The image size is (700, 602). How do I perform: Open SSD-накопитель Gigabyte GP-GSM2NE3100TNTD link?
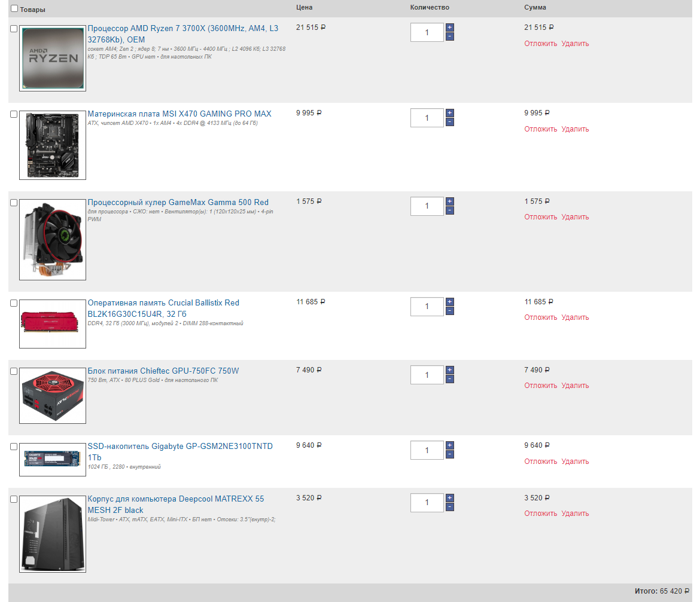point(180,452)
